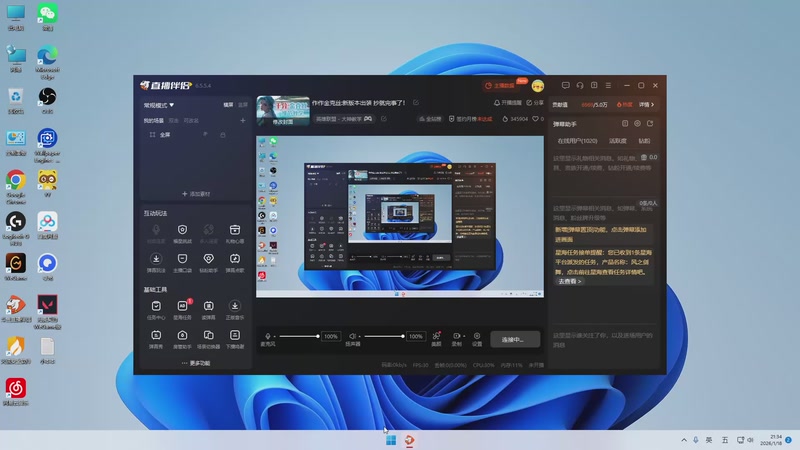Open the 弹幕玩法 download-style icon
This screenshot has height=450, width=800.
pos(156,262)
